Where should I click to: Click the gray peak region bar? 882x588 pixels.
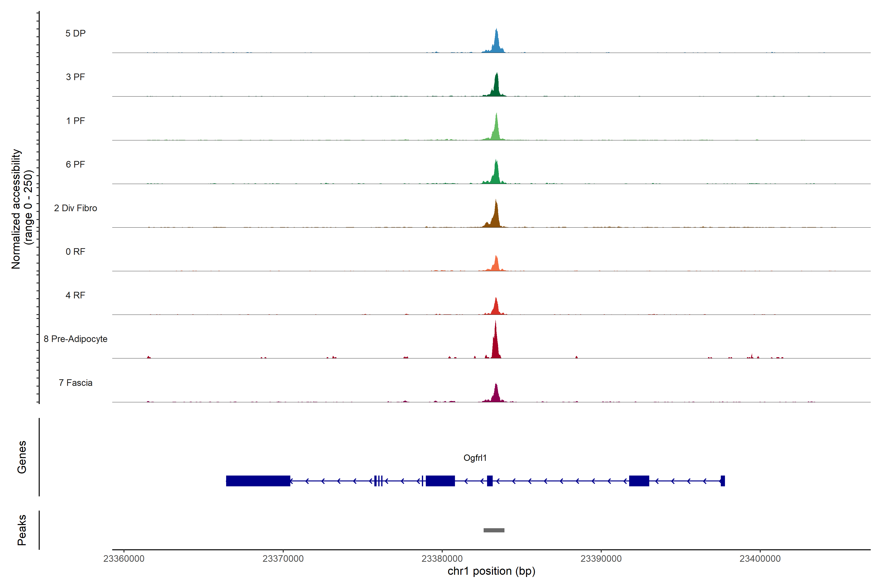(494, 530)
